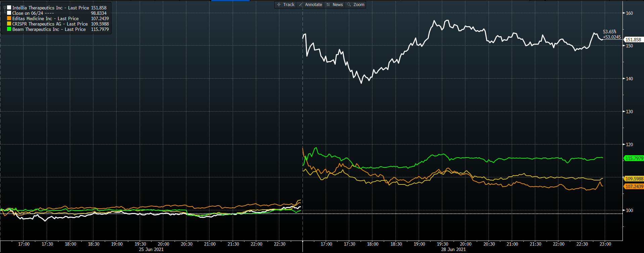Viewport: 644px width, 253px height.
Task: Click the yellow 109.5988 price axis tag
Action: click(634, 179)
